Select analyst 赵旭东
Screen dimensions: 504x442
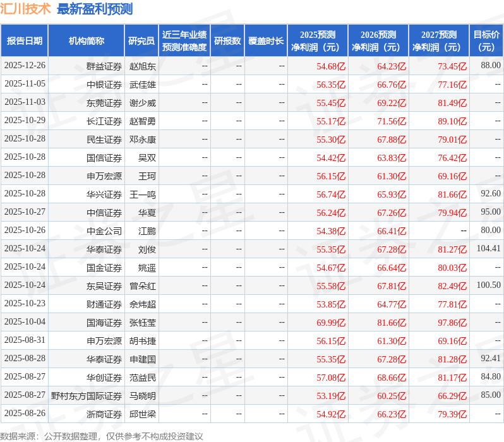tap(142, 66)
